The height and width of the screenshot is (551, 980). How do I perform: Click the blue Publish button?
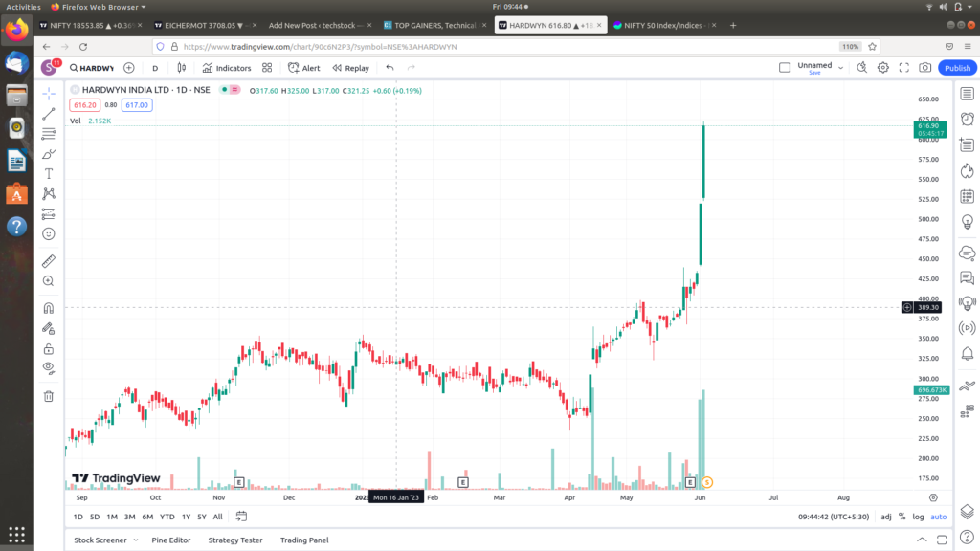[957, 68]
